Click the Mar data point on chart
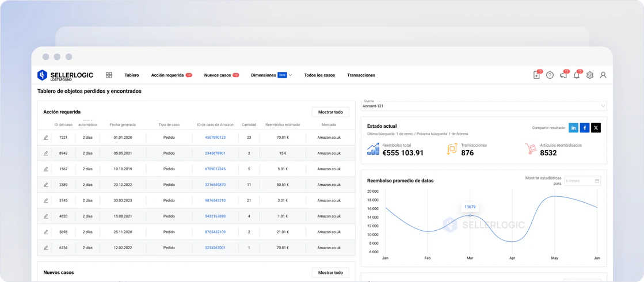 coord(470,215)
